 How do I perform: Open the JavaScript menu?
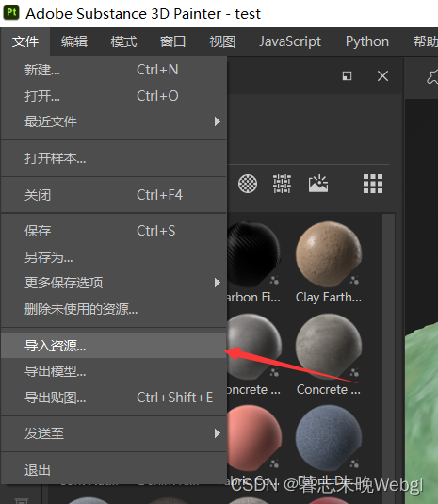tap(290, 41)
